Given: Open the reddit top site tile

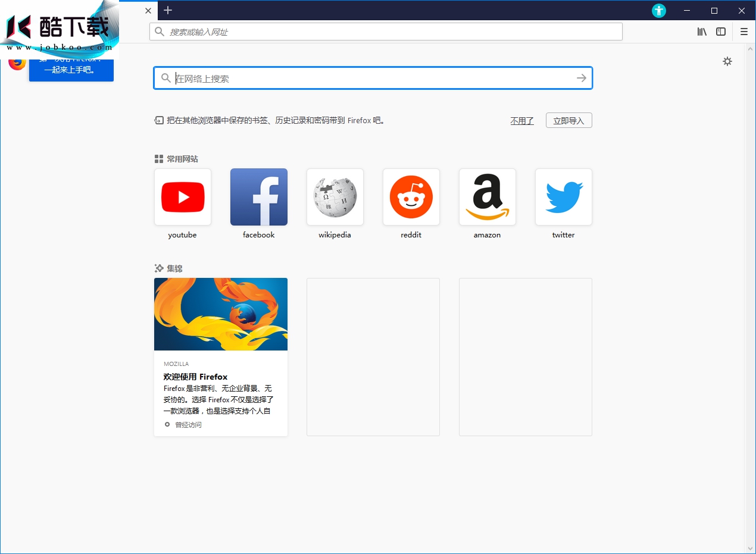Looking at the screenshot, I should [x=411, y=197].
